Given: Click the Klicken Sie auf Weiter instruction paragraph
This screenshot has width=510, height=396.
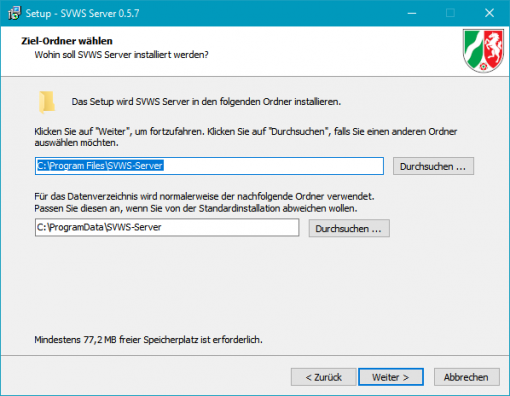Looking at the screenshot, I should [x=246, y=137].
